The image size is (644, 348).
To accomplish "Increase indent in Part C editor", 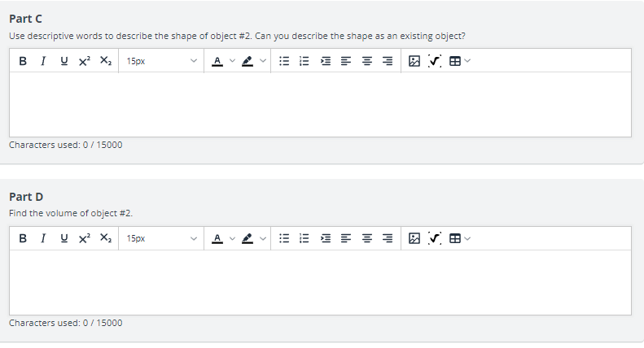I will 326,61.
